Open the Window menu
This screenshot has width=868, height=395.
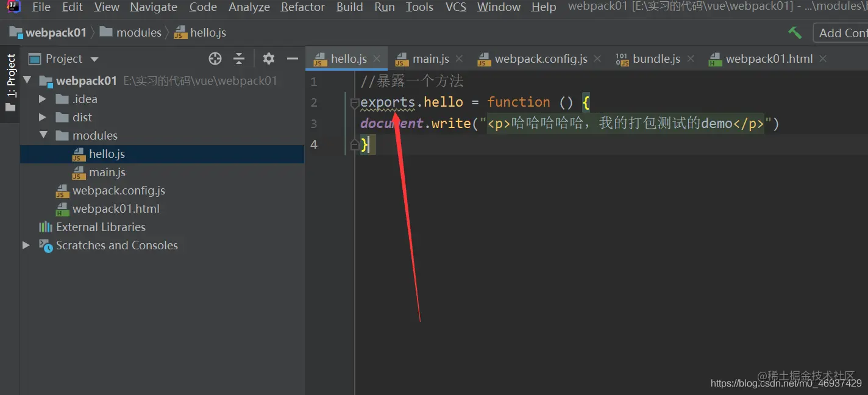point(499,7)
